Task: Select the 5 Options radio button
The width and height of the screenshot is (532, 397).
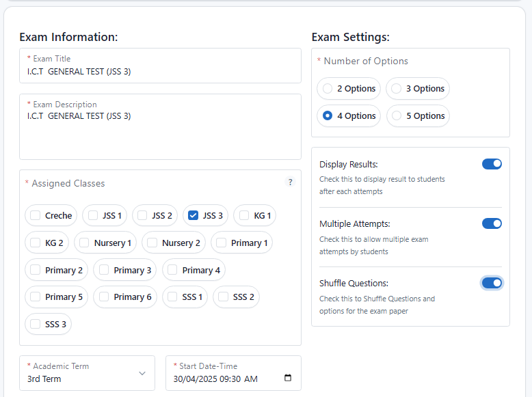Action: click(397, 116)
